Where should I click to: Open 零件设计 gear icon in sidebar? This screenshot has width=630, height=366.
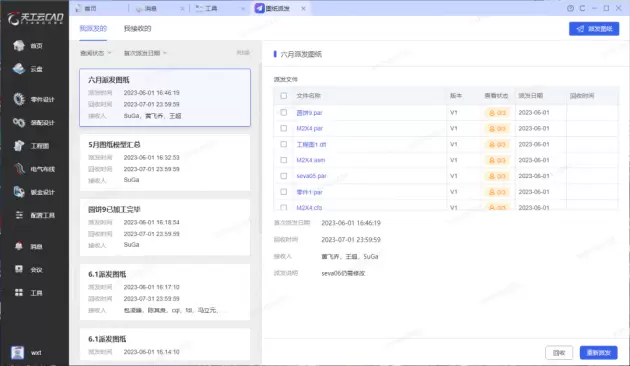19,99
